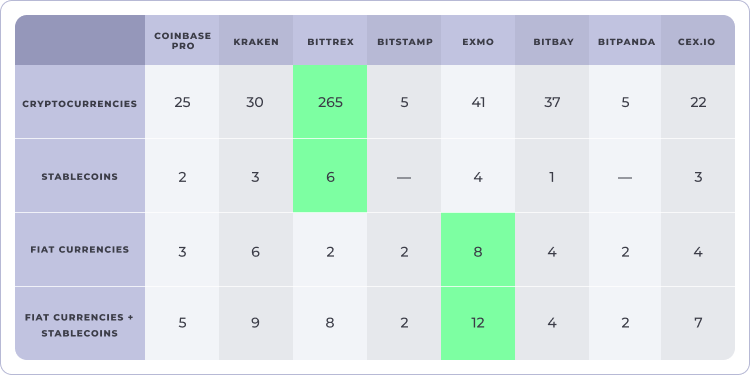
Task: Select the BitBay column header
Action: [552, 40]
